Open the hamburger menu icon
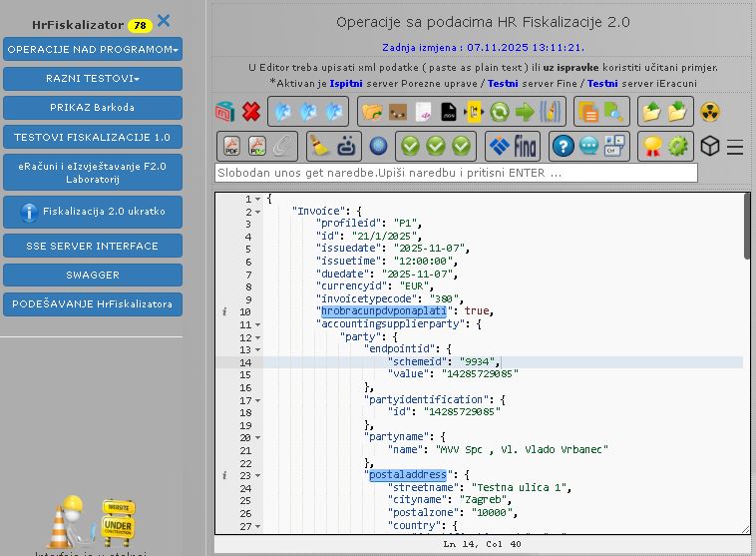 tap(735, 148)
